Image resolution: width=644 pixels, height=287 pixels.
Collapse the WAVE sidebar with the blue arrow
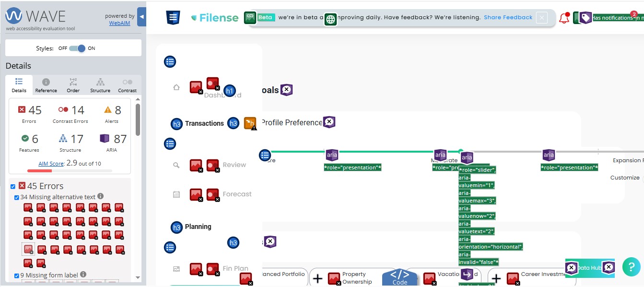pyautogui.click(x=141, y=17)
